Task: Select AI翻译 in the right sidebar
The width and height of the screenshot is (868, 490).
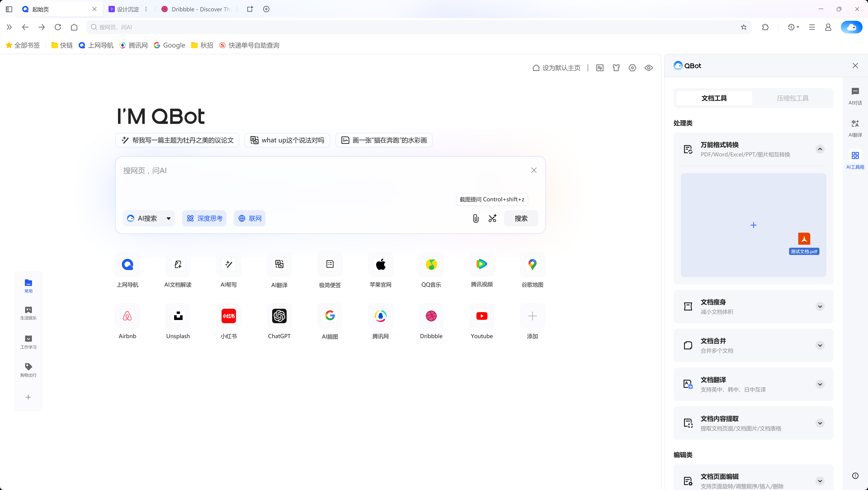Action: [855, 127]
